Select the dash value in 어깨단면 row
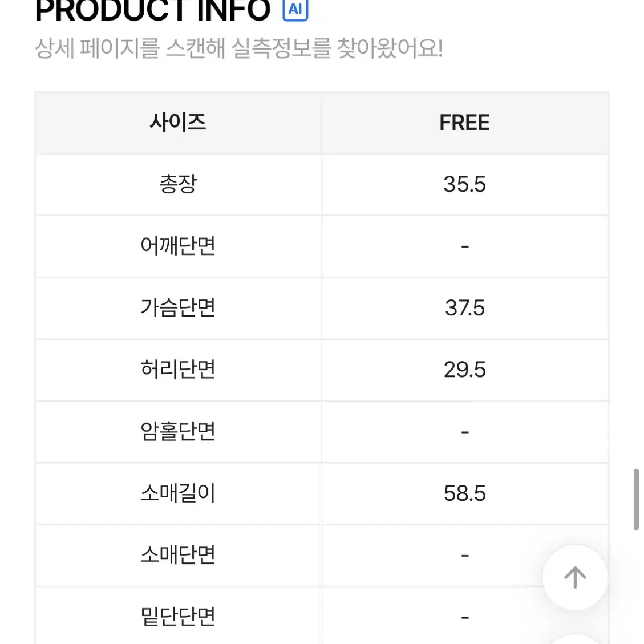Image resolution: width=644 pixels, height=644 pixels. point(464,246)
